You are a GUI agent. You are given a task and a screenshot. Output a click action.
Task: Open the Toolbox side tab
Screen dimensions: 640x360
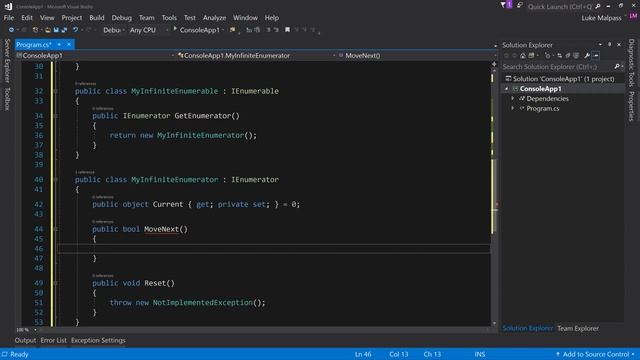tap(7, 98)
